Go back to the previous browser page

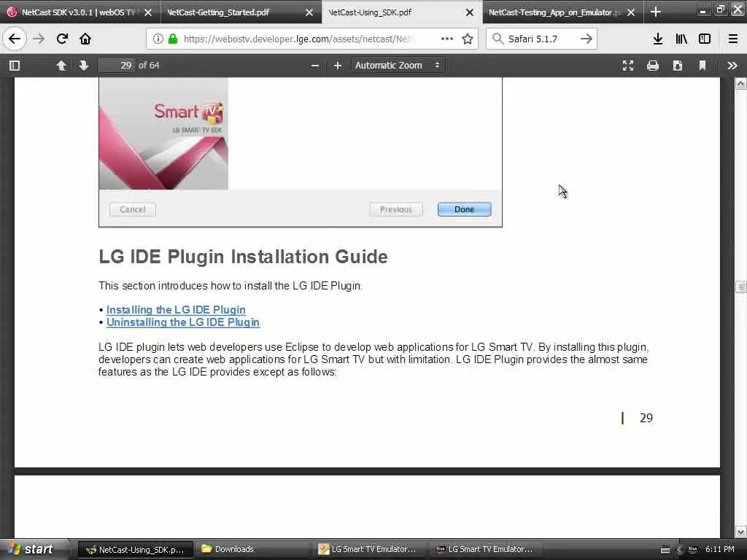tap(15, 39)
